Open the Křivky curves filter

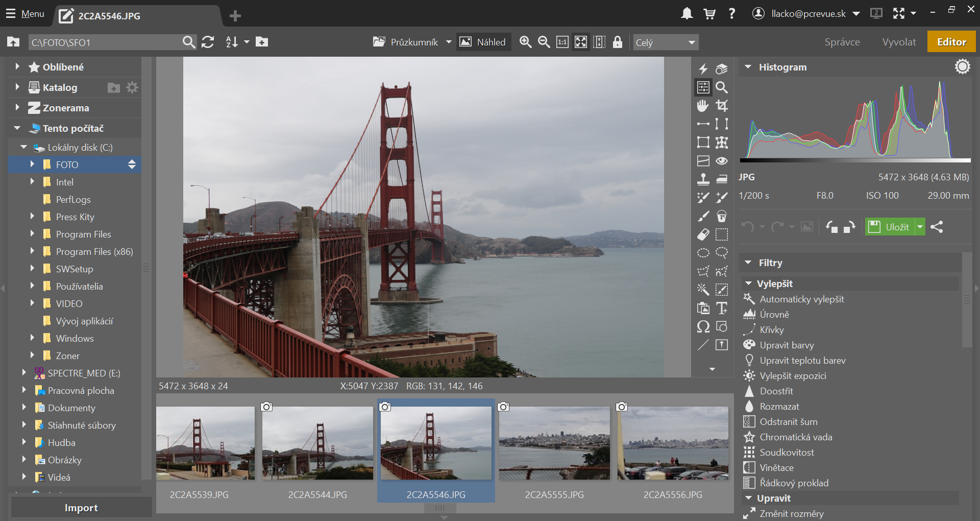771,330
